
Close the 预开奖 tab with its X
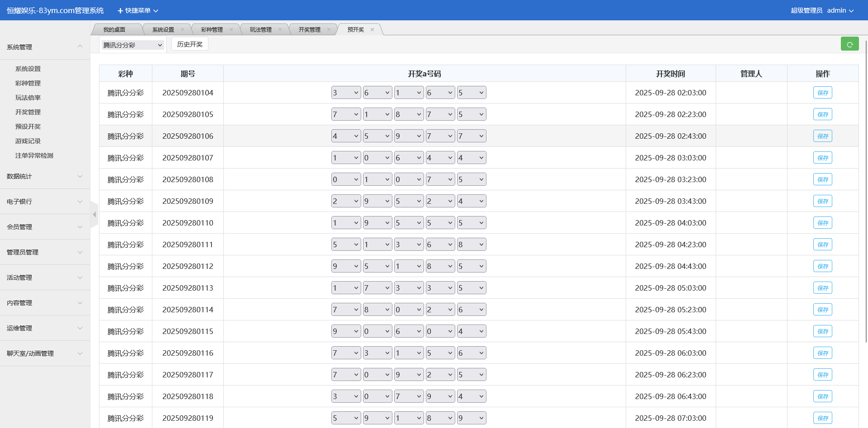coord(372,30)
